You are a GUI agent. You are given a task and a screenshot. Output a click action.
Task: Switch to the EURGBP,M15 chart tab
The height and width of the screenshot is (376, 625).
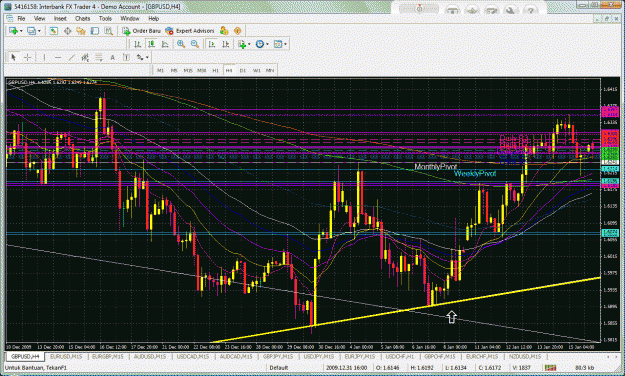108,356
